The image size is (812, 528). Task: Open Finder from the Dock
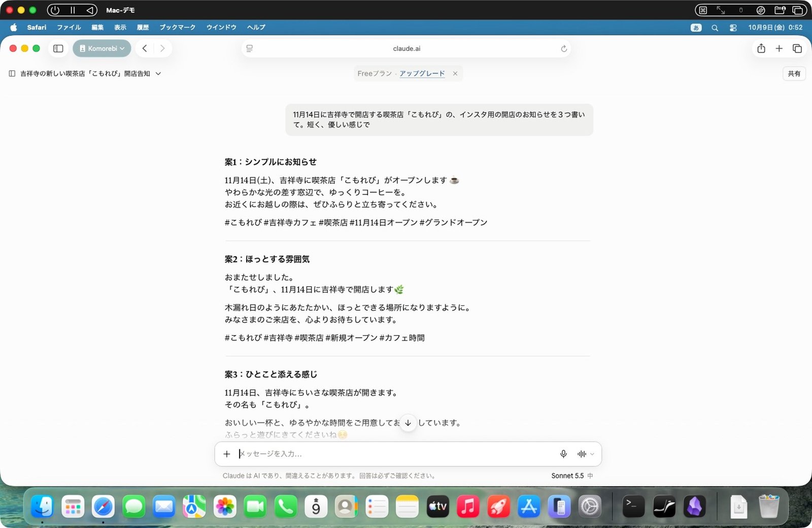tap(42, 506)
